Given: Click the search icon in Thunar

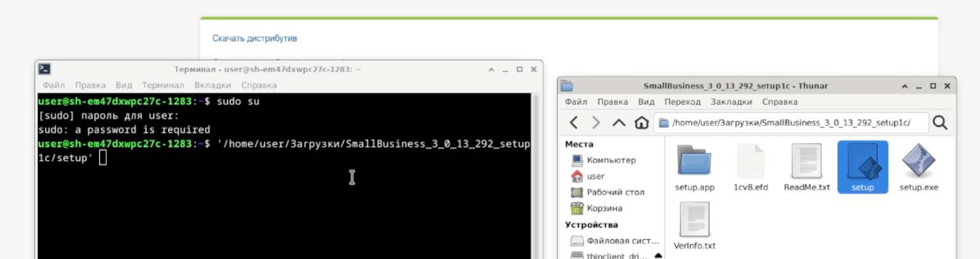Looking at the screenshot, I should (x=941, y=122).
